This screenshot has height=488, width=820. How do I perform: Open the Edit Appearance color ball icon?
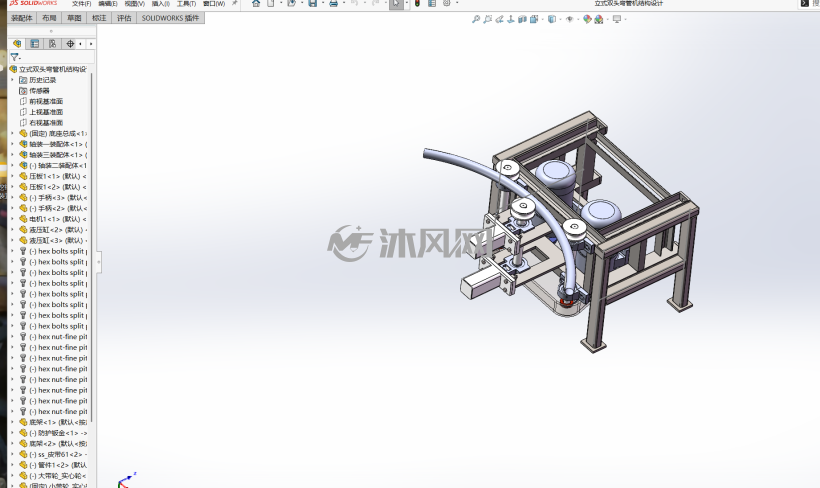click(x=587, y=19)
